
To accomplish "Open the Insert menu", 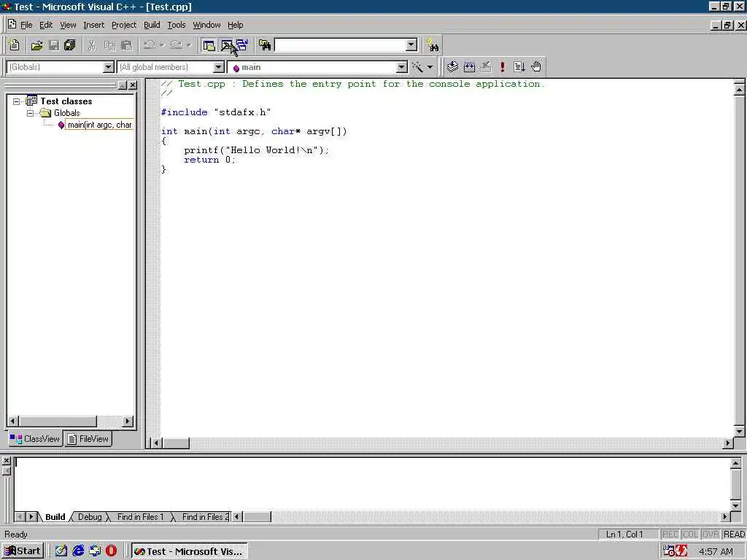I will (x=93, y=25).
